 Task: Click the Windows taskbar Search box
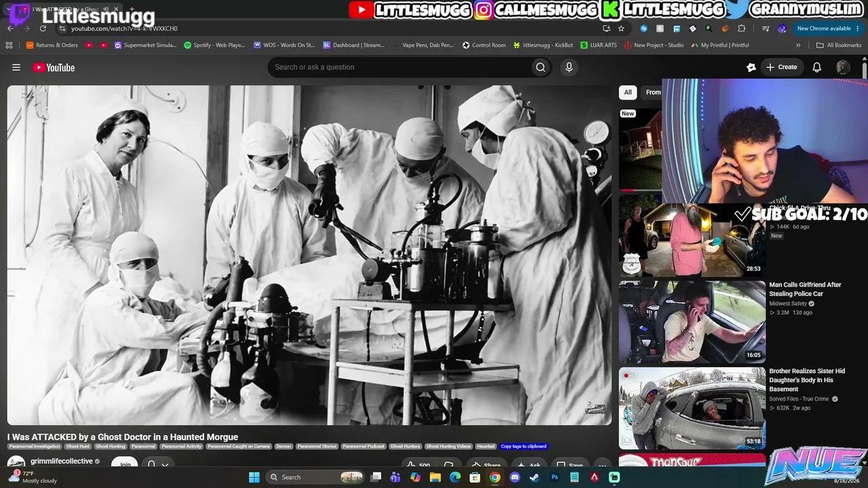point(315,477)
